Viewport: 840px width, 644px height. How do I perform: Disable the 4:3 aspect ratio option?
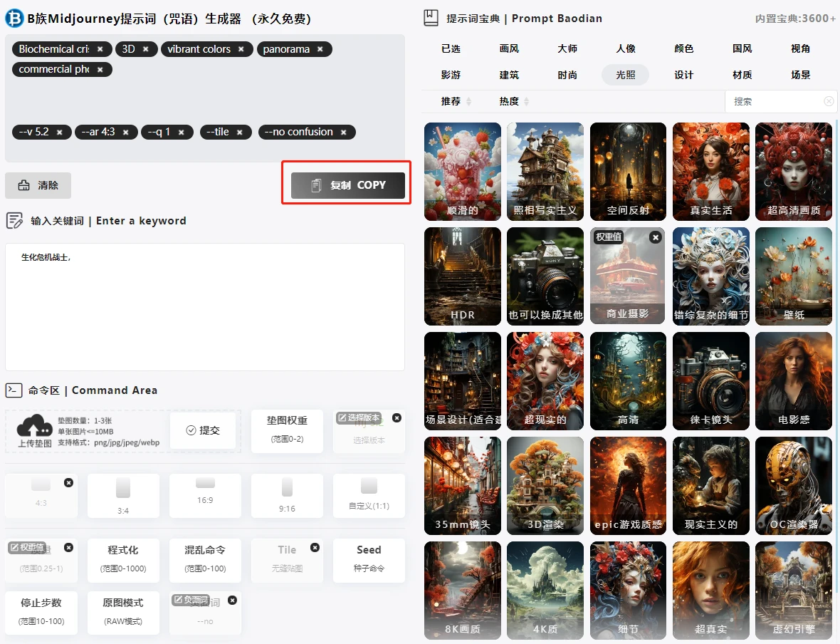point(68,482)
